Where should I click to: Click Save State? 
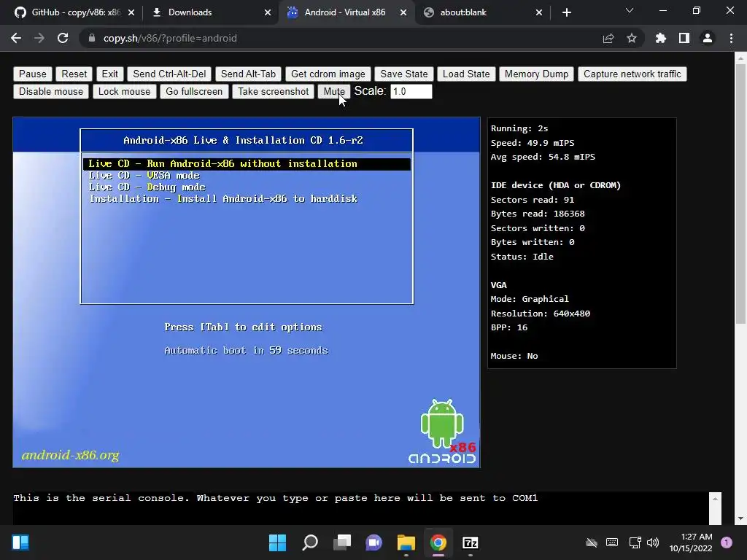(404, 74)
